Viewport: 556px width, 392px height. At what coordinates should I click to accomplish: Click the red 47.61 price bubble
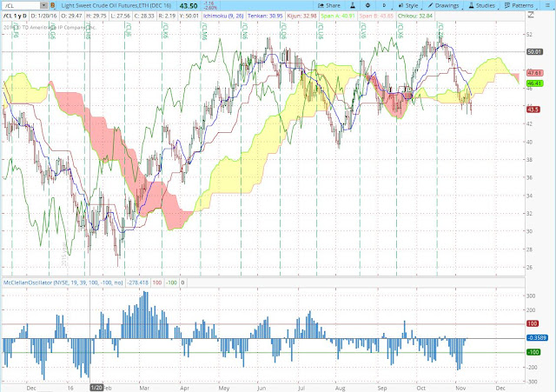pyautogui.click(x=535, y=73)
